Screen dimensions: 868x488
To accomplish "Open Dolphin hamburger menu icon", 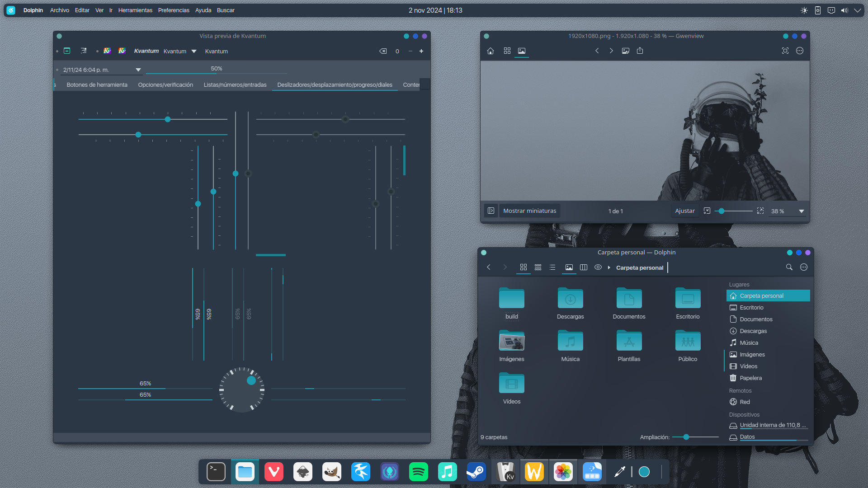I will [804, 267].
